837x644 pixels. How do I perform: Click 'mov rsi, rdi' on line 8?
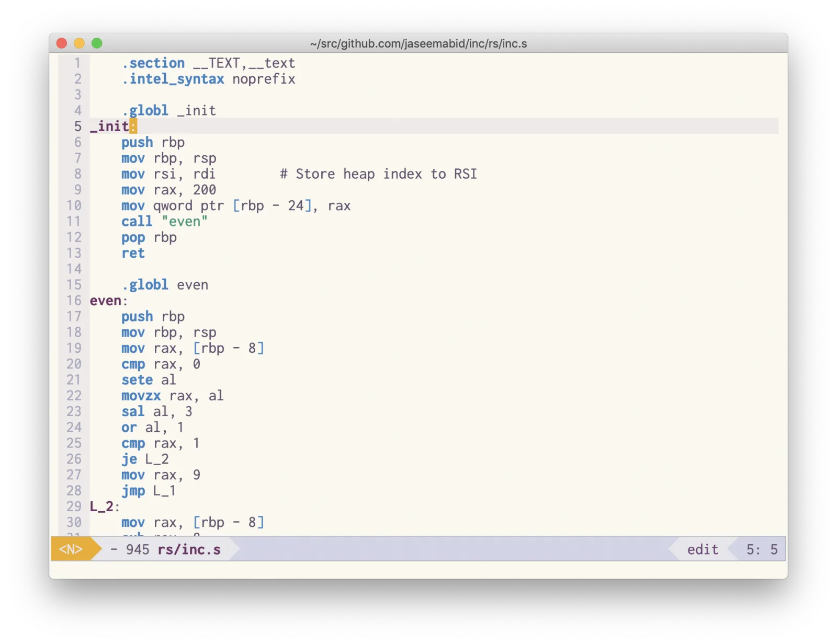[x=168, y=174]
